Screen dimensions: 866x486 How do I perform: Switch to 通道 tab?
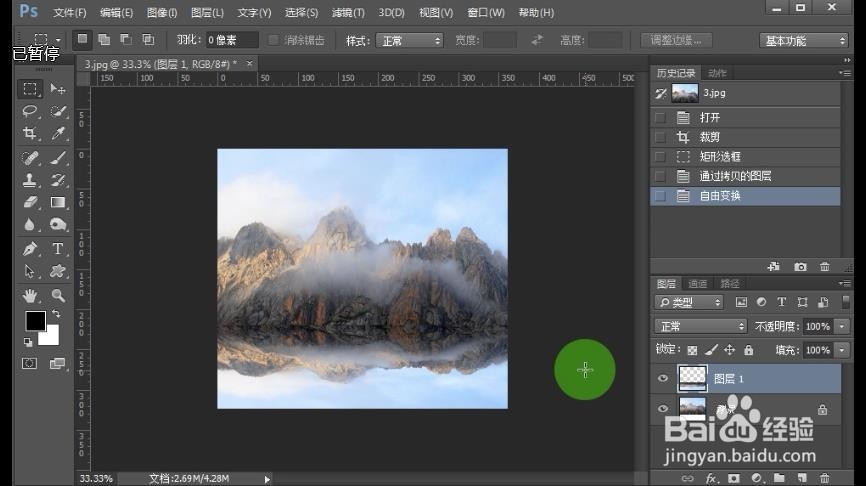pos(698,283)
